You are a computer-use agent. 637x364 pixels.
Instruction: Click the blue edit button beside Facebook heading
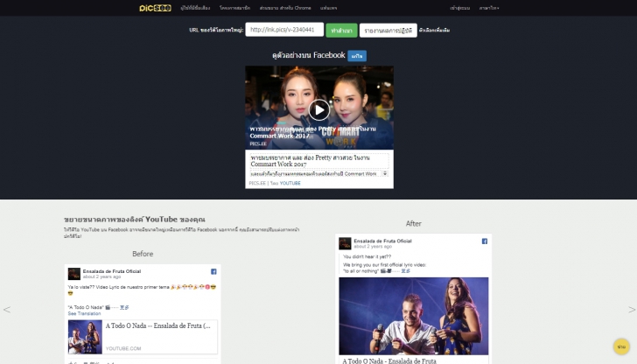pyautogui.click(x=357, y=56)
